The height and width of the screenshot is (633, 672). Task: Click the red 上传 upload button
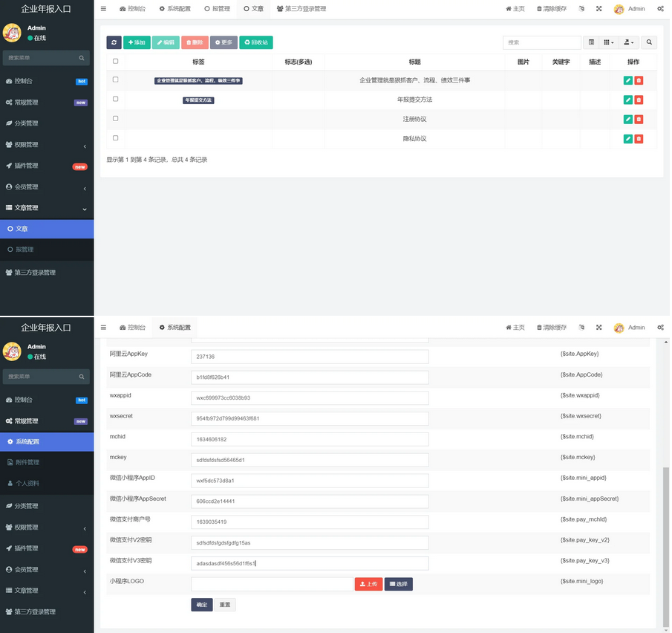point(368,585)
